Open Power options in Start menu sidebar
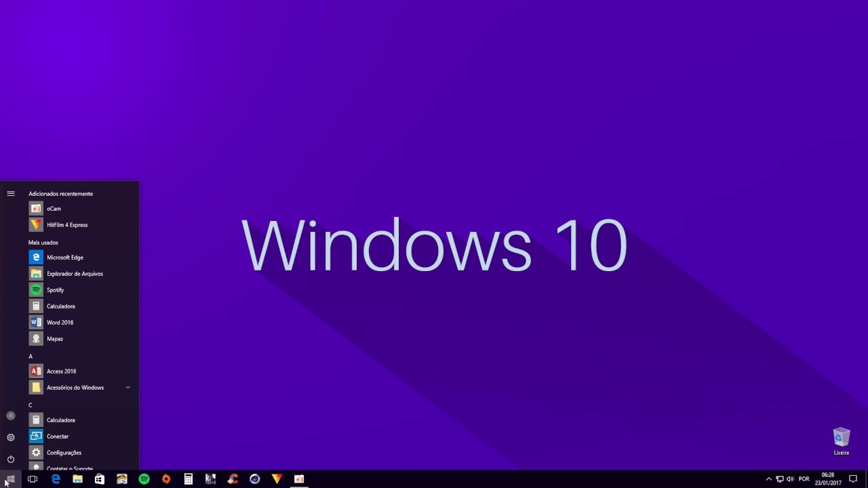 [x=11, y=460]
